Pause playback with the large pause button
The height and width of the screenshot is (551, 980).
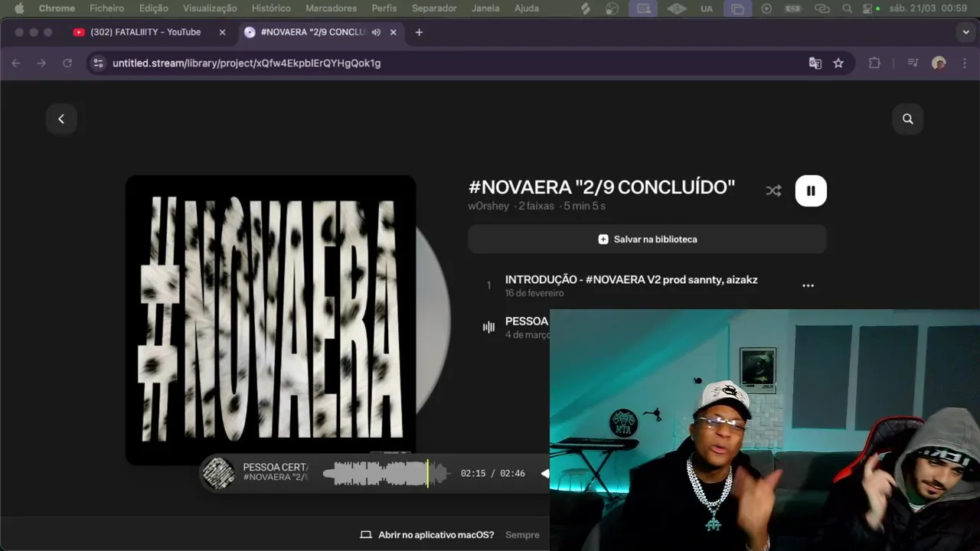811,191
